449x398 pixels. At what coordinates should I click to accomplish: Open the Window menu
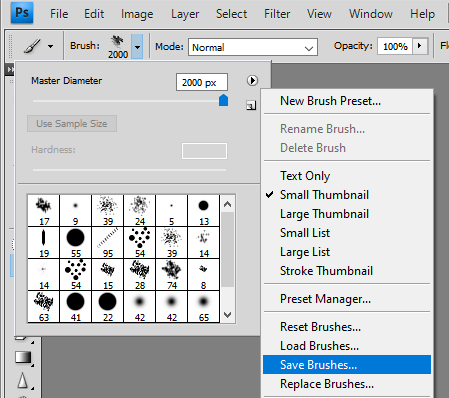371,14
